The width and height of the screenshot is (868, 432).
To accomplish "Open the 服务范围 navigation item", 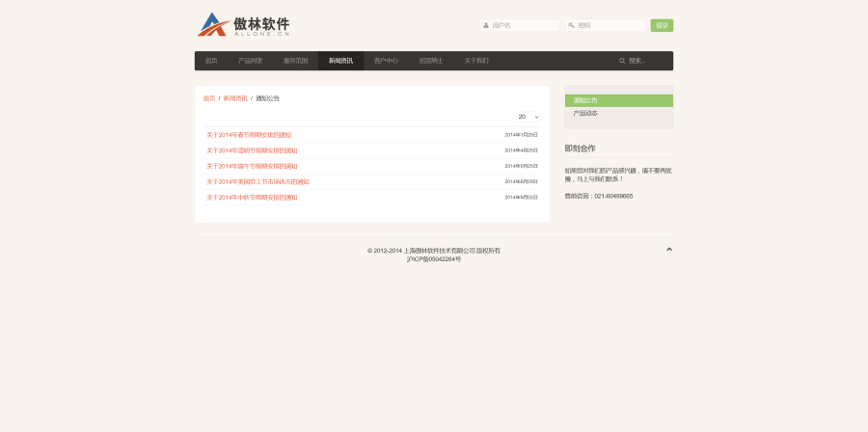I will (x=296, y=61).
